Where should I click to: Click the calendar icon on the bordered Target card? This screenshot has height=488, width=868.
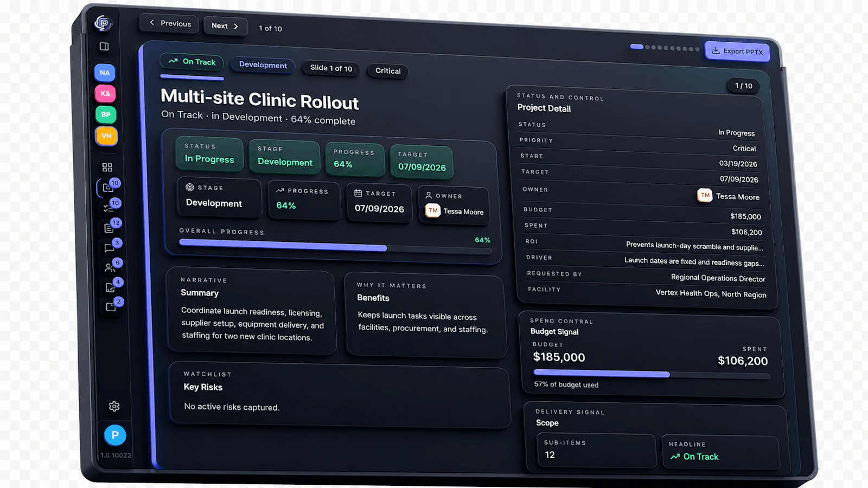point(358,193)
